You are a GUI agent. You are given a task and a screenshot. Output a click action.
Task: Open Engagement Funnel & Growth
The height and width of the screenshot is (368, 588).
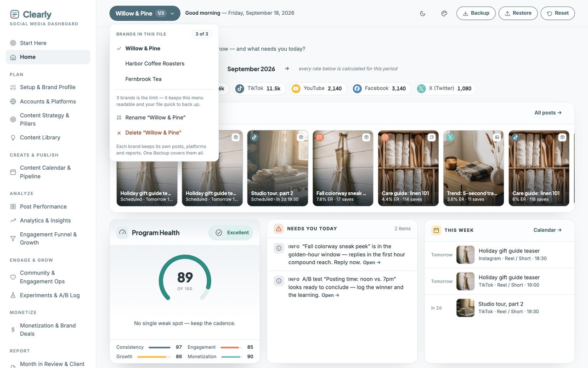point(48,238)
